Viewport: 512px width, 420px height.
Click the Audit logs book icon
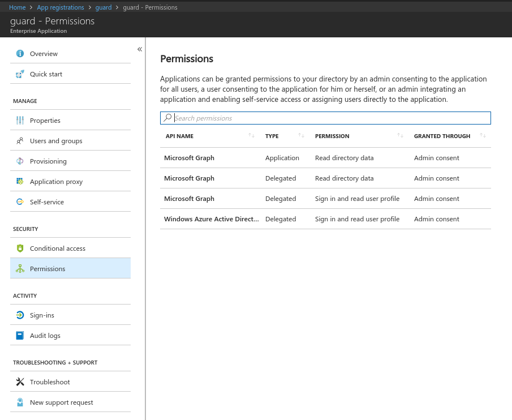pyautogui.click(x=20, y=336)
